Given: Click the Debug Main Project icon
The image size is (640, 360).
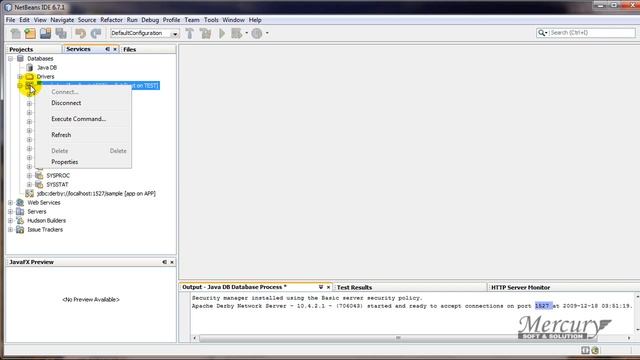Looking at the screenshot, I should [x=236, y=33].
